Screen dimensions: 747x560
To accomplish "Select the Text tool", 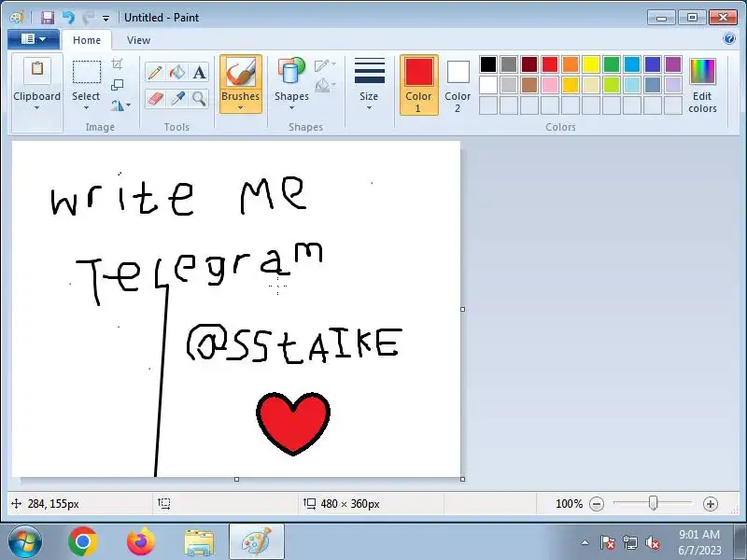I will [x=199, y=73].
